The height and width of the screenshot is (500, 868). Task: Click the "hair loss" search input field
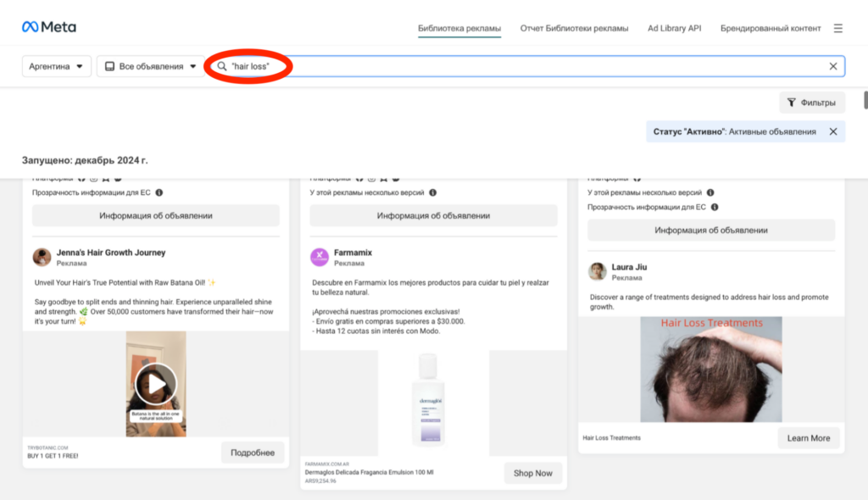click(x=526, y=66)
